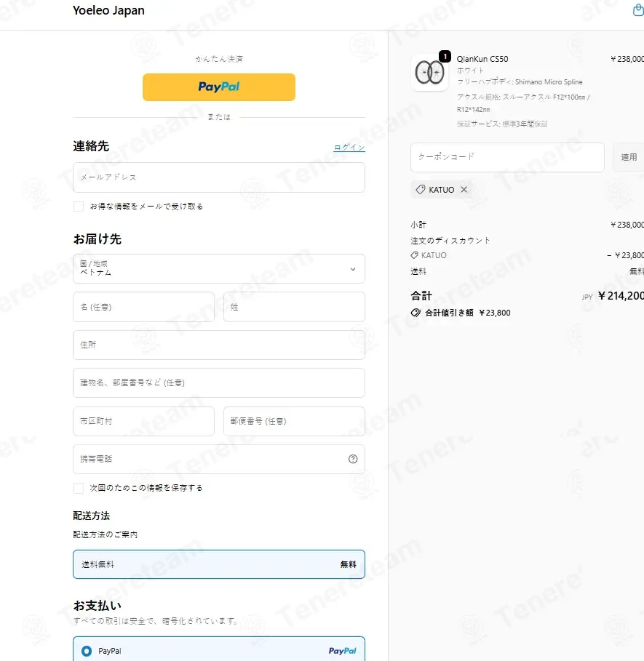Click the QianKun CS50 wheel thumbnail
Viewport: 644px width, 661px height.
click(x=429, y=73)
